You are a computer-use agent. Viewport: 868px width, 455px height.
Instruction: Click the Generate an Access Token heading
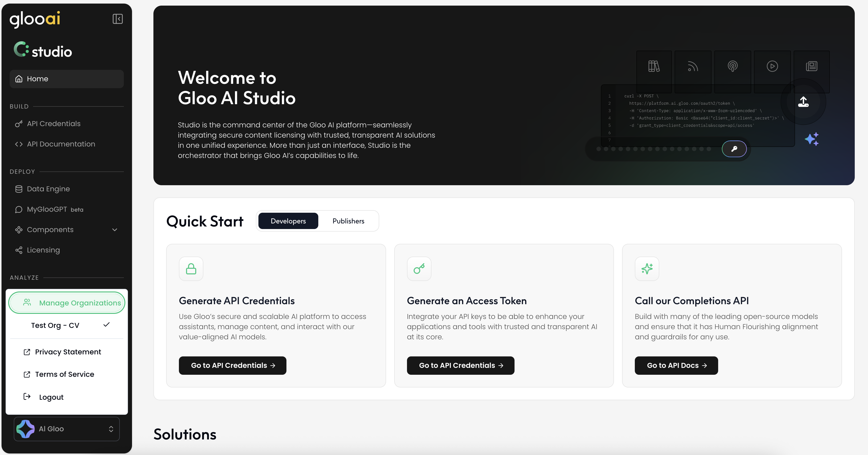(x=467, y=301)
